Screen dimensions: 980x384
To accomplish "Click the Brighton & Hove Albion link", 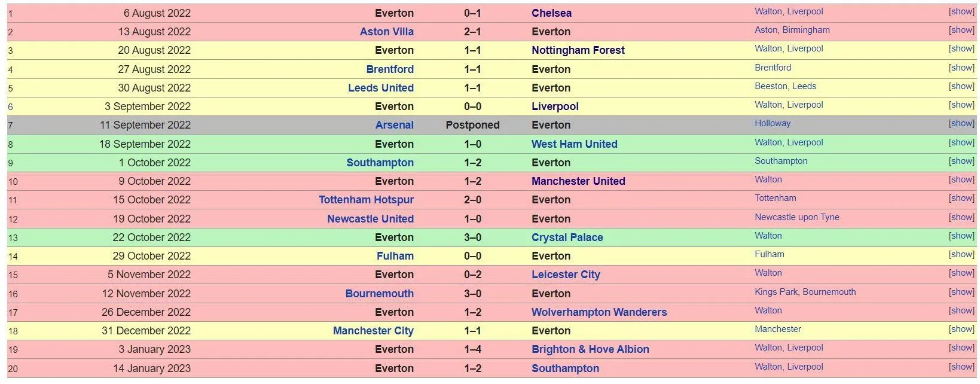I will tap(590, 349).
